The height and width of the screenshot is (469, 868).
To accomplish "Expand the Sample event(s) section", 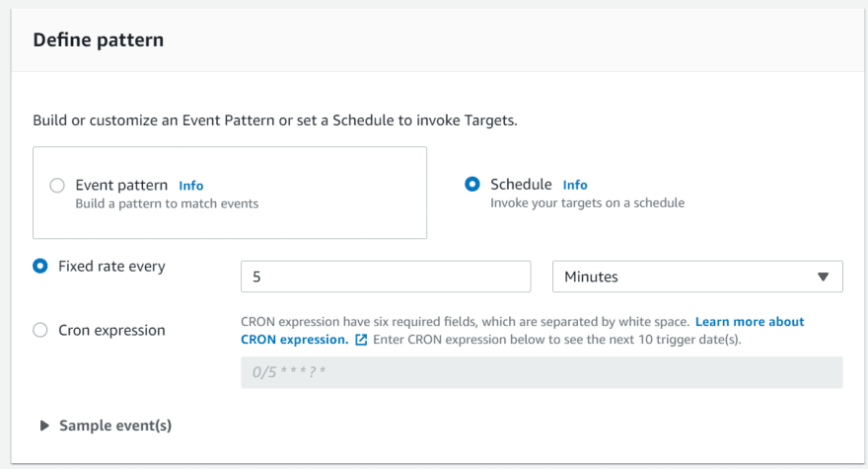I will click(x=106, y=426).
